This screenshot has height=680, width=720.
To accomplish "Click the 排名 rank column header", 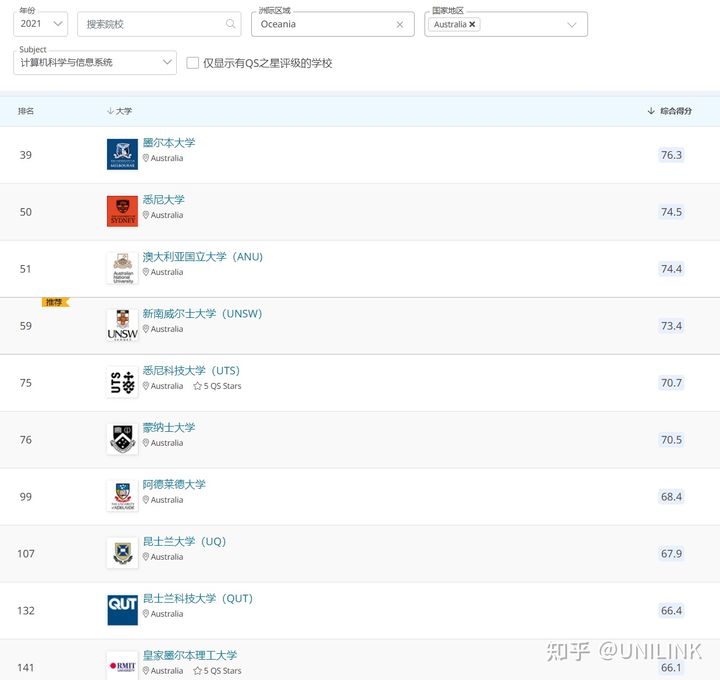I will pyautogui.click(x=26, y=111).
